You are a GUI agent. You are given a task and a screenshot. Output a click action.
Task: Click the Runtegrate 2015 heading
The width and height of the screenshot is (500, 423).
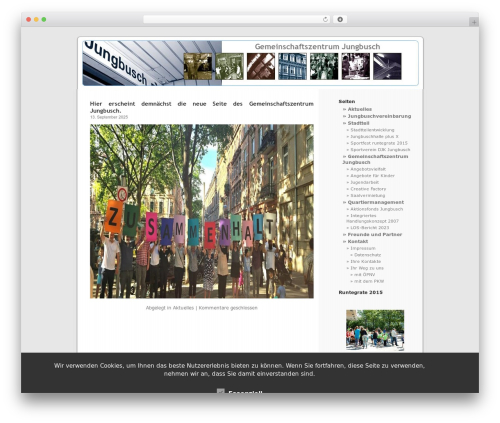point(361,293)
